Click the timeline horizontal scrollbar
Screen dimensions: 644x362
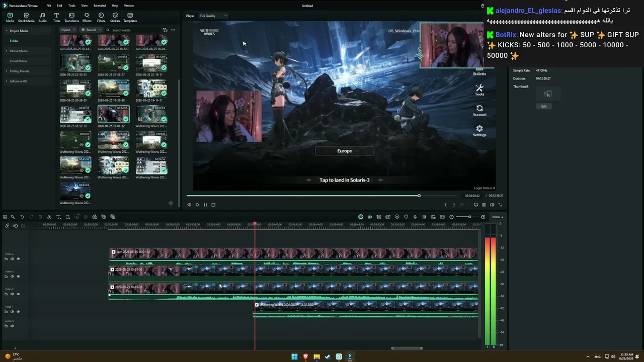(407, 348)
